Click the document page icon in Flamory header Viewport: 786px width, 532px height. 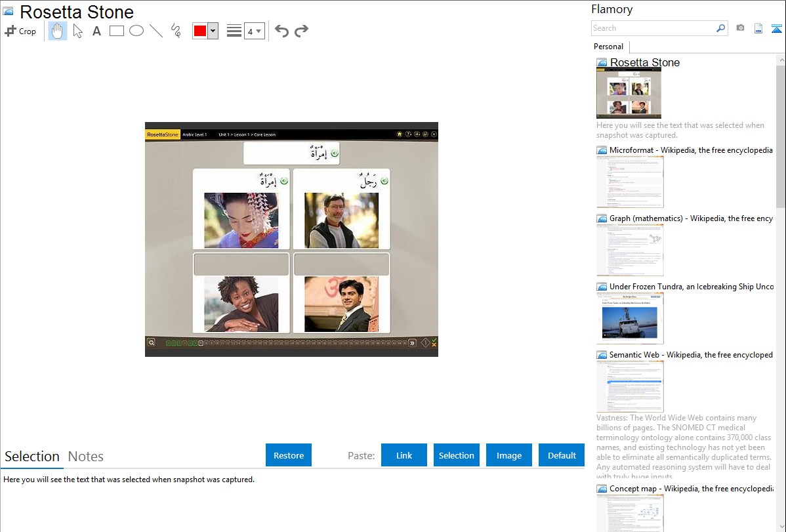758,28
